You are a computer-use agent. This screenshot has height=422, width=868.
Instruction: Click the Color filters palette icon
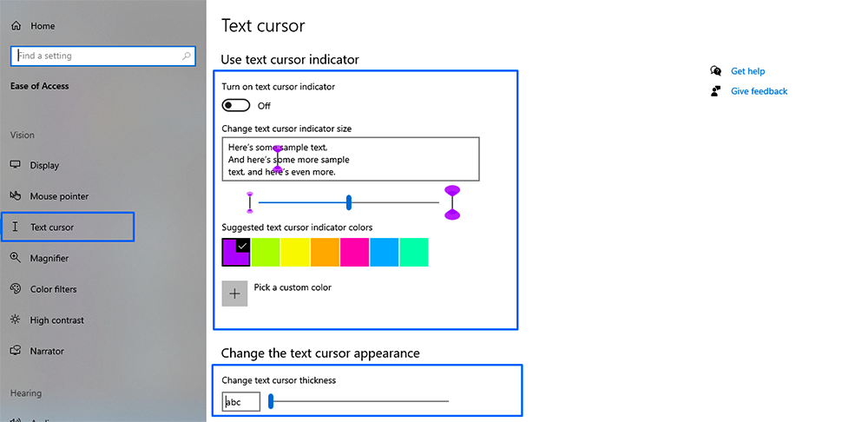tap(16, 289)
